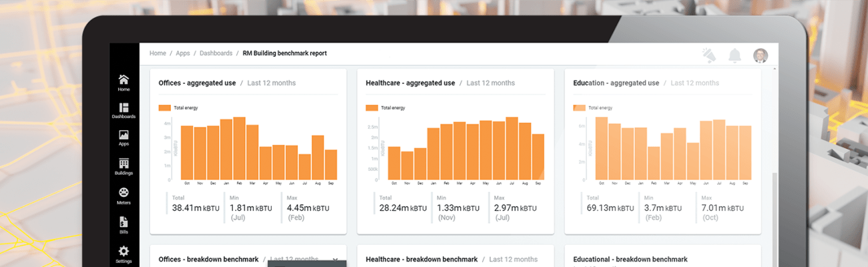Click Last 12 months in Healthcare breakdown card

point(513,259)
